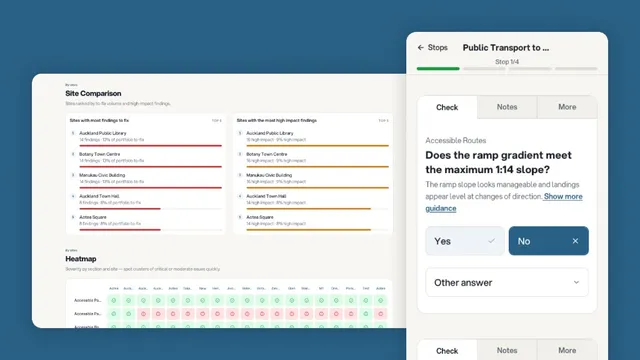Switch to Notes tab in the ramp question card
Image resolution: width=640 pixels, height=360 pixels.
507,107
